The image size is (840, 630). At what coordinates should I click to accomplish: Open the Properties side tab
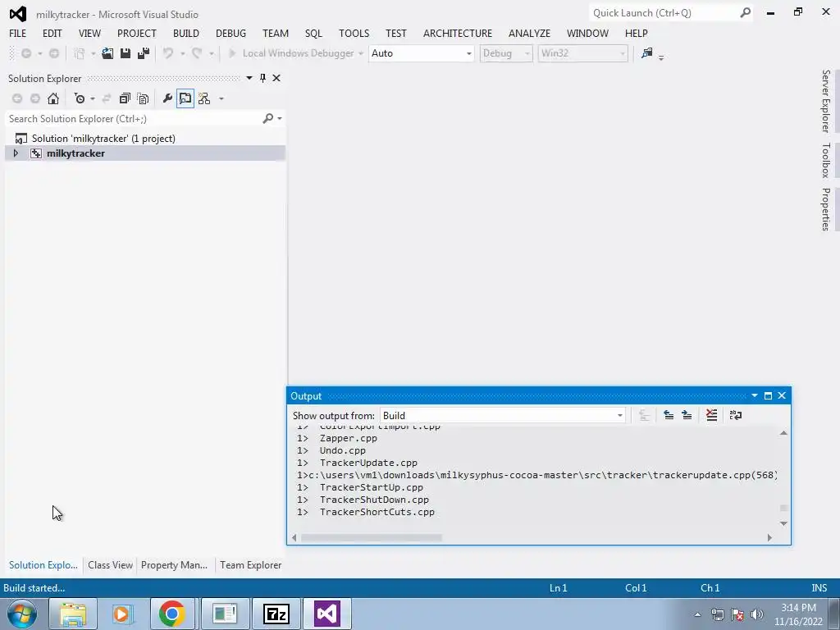pyautogui.click(x=826, y=209)
